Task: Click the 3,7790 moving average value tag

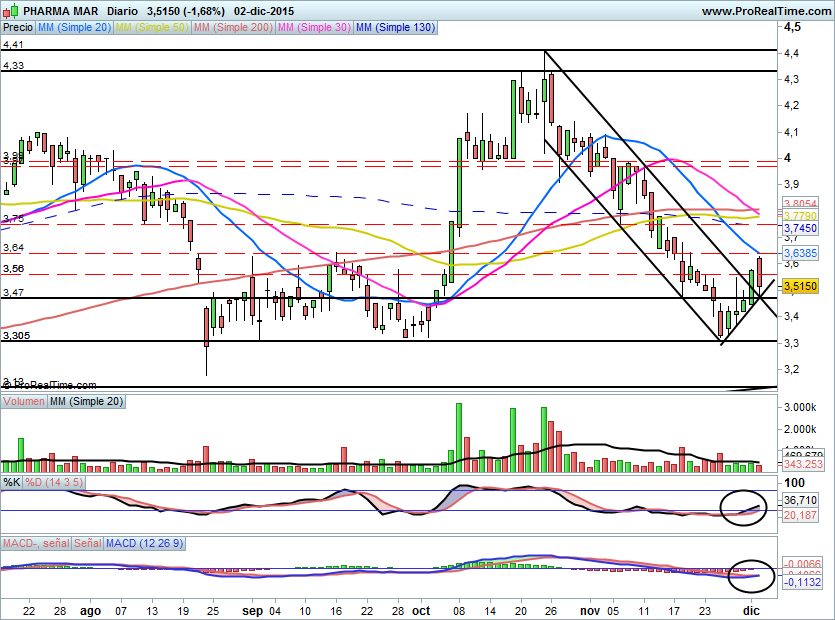Action: (x=800, y=216)
